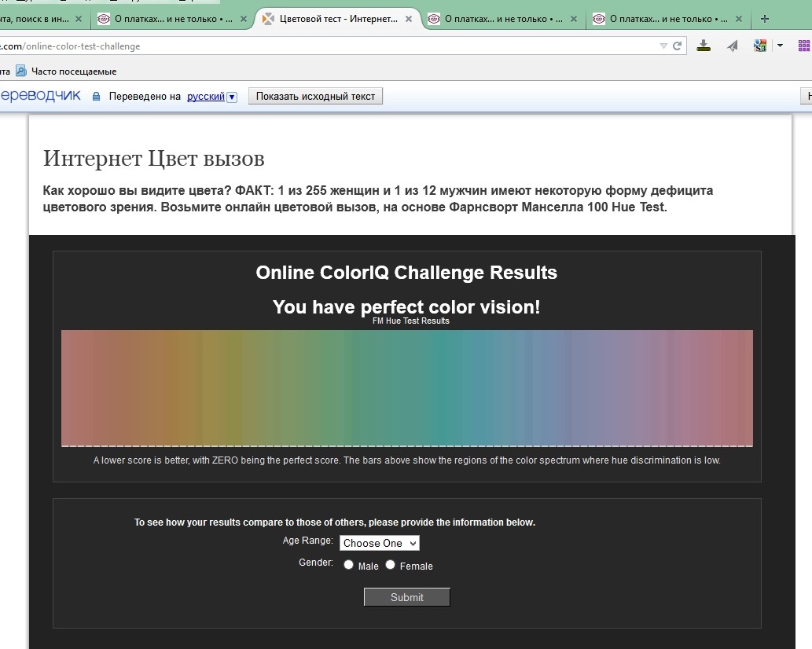Select the Female radio button
Viewport: 812px width, 649px height.
pos(390,565)
